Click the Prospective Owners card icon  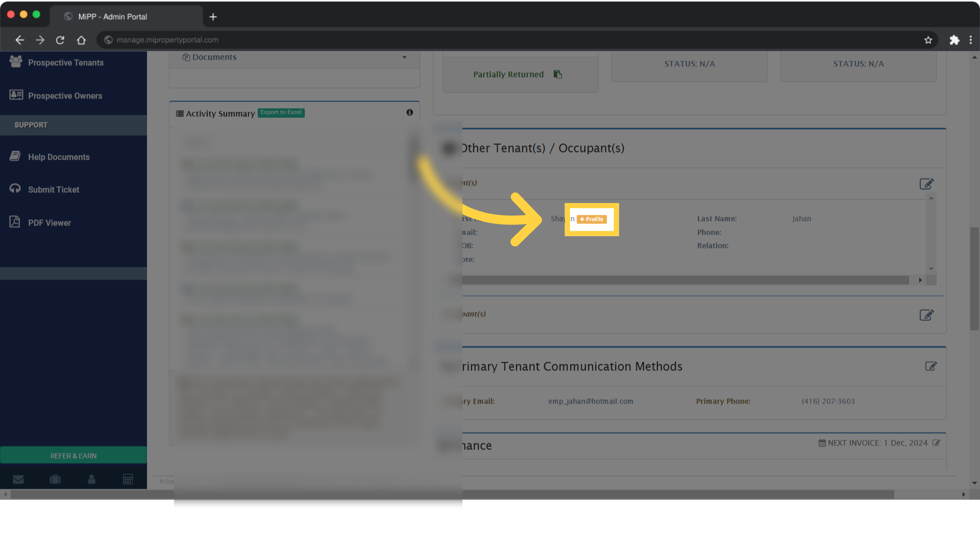click(16, 95)
